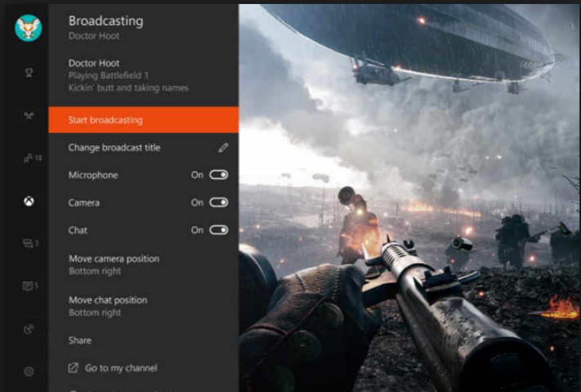Image resolution: width=581 pixels, height=392 pixels.
Task: Click the Battlefield 1 gameplay view
Action: 409,200
